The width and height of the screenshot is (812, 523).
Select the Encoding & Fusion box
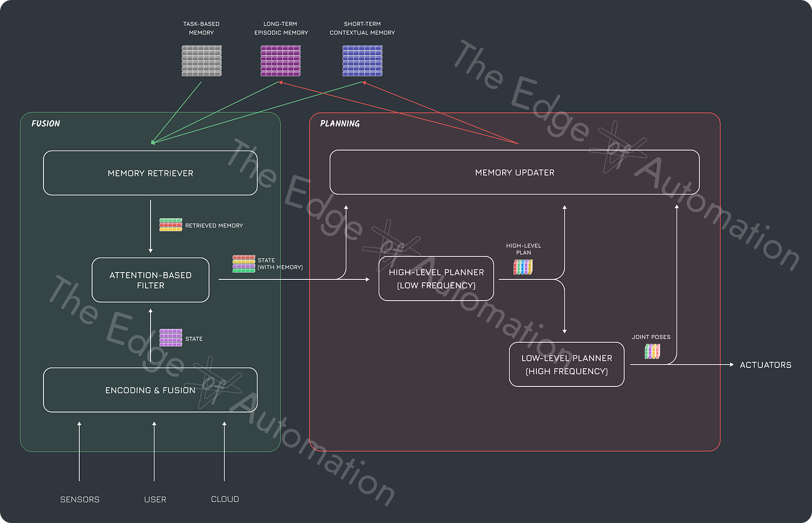[x=151, y=390]
